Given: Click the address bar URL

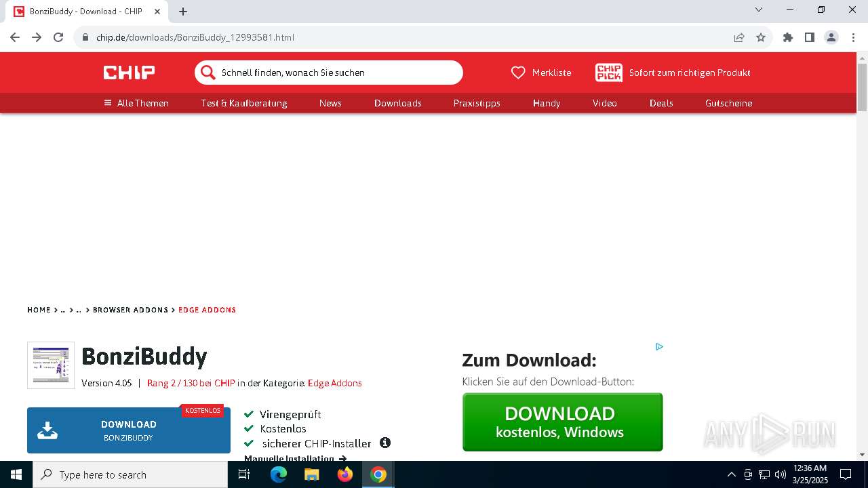Looking at the screenshot, I should coord(195,37).
